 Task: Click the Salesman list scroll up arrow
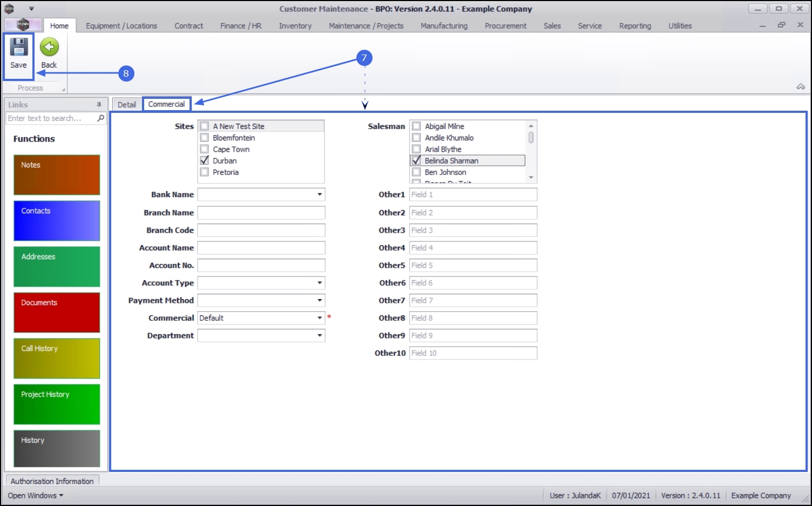[x=531, y=125]
